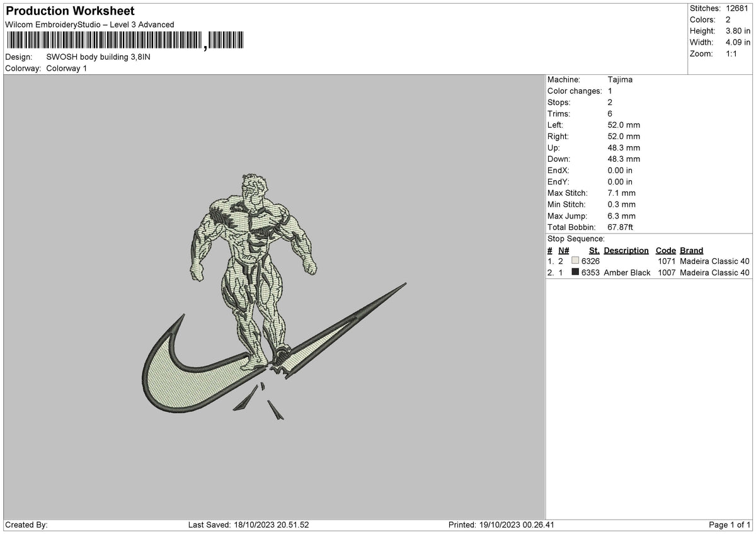Click the Code column header
The image size is (756, 534).
point(665,251)
